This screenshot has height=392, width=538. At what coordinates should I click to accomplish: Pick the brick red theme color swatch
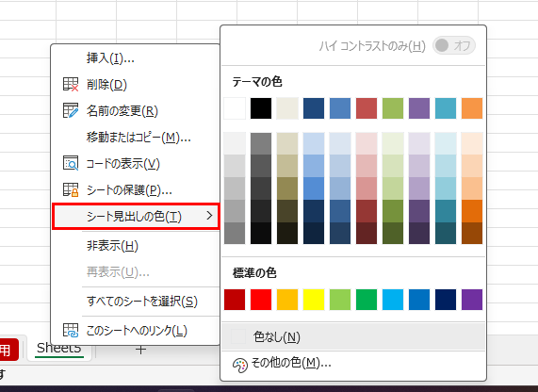pyautogui.click(x=367, y=108)
